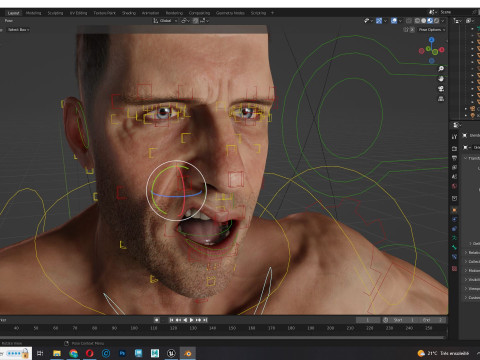
Task: Open the Scene properties tab
Action: pyautogui.click(x=454, y=177)
